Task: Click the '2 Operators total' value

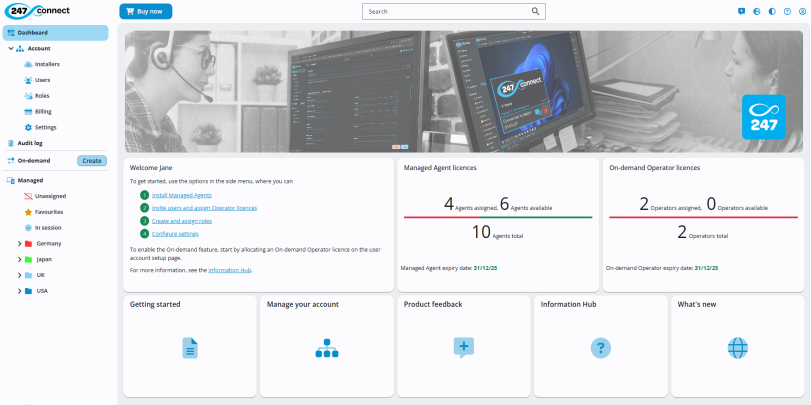Action: [x=702, y=232]
